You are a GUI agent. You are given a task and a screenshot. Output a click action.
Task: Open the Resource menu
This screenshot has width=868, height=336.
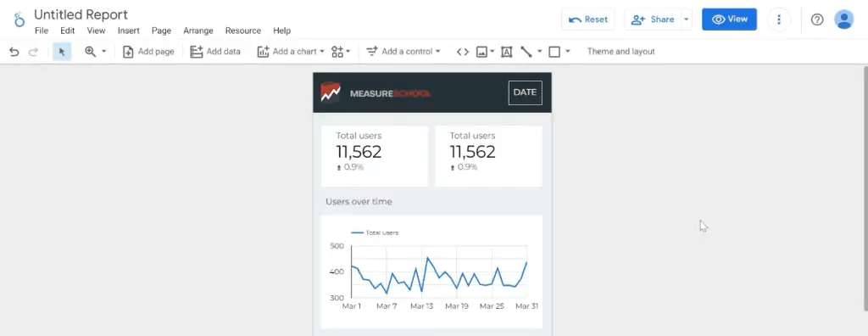coord(243,31)
